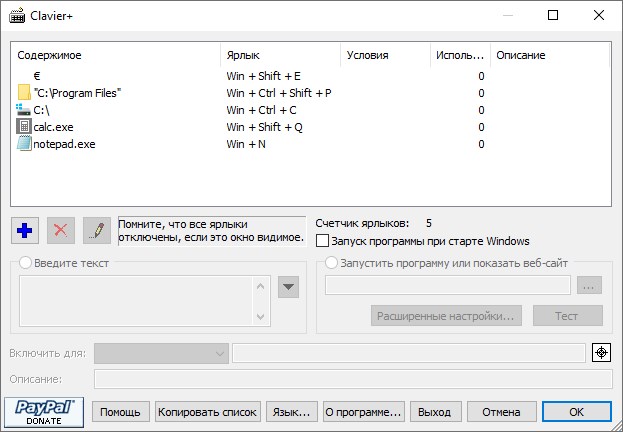Select the calc.exe calculator icon entry
Viewport: 623px width, 432px height.
(25, 126)
